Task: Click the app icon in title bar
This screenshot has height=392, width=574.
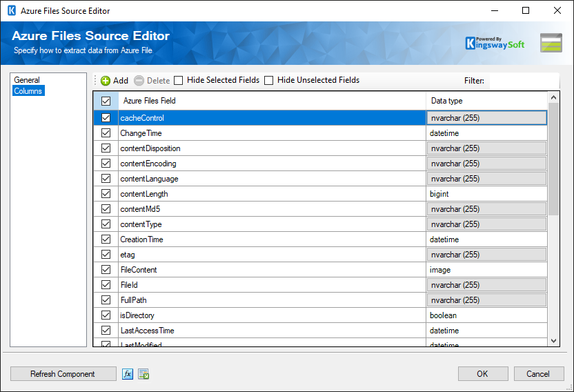Action: click(x=12, y=10)
